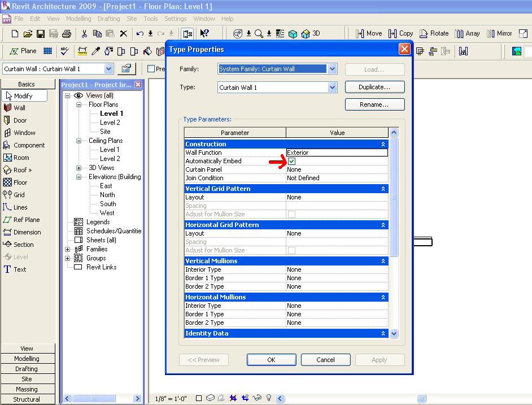Open the 3D view from toolbar
This screenshot has height=405, width=532.
point(311,34)
